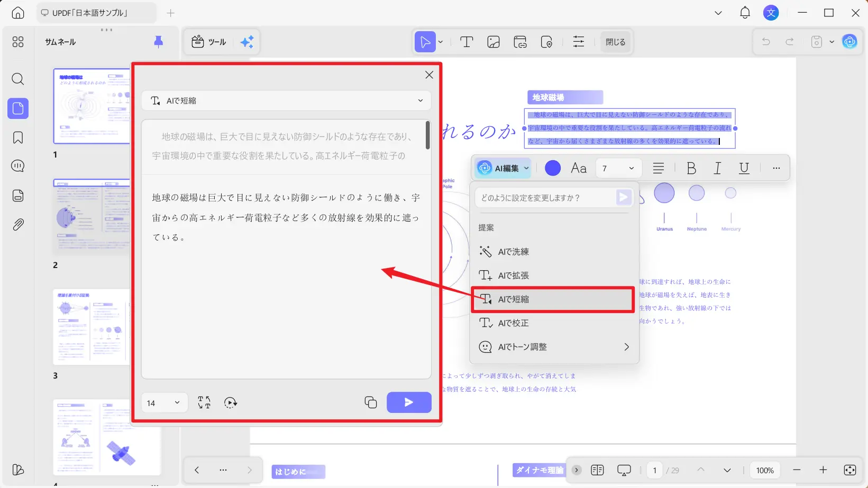Expand AIでトーン調整 submenu
The height and width of the screenshot is (488, 868).
pyautogui.click(x=554, y=347)
